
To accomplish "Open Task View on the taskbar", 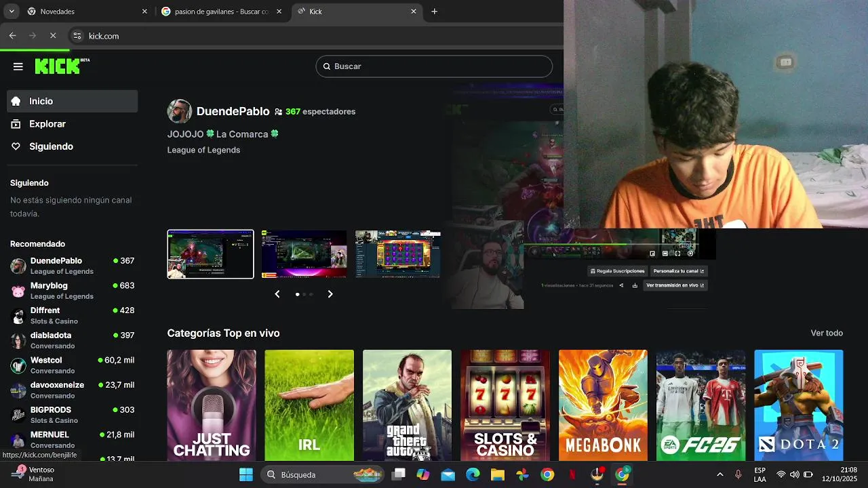I will tap(399, 474).
